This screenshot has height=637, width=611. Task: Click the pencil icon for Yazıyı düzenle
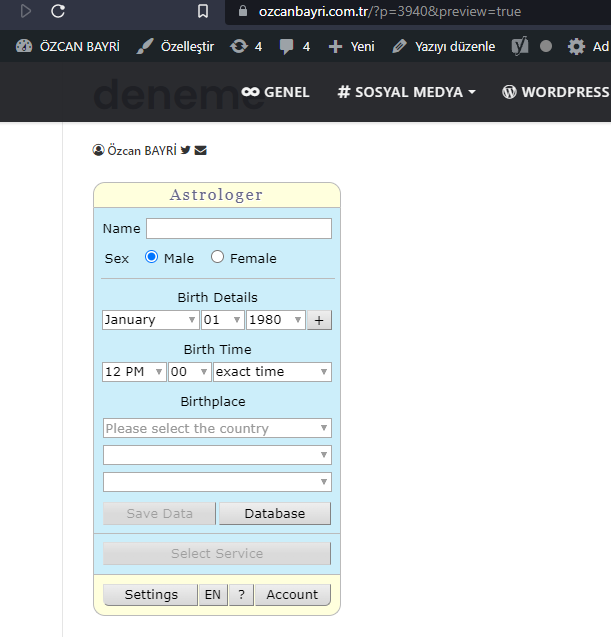click(x=399, y=46)
